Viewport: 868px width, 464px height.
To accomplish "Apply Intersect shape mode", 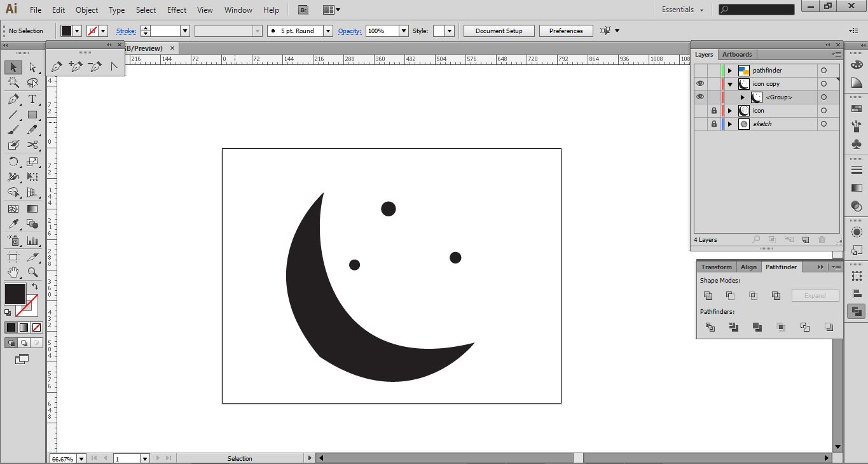I will pos(753,295).
